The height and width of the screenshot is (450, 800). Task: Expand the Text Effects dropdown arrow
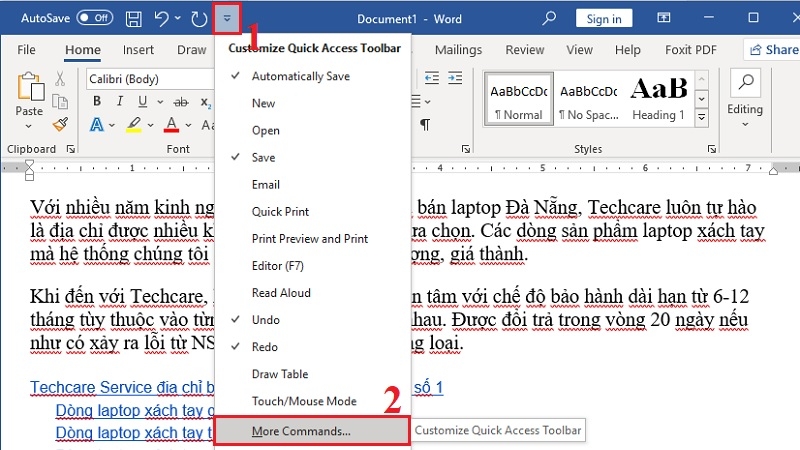[x=112, y=125]
